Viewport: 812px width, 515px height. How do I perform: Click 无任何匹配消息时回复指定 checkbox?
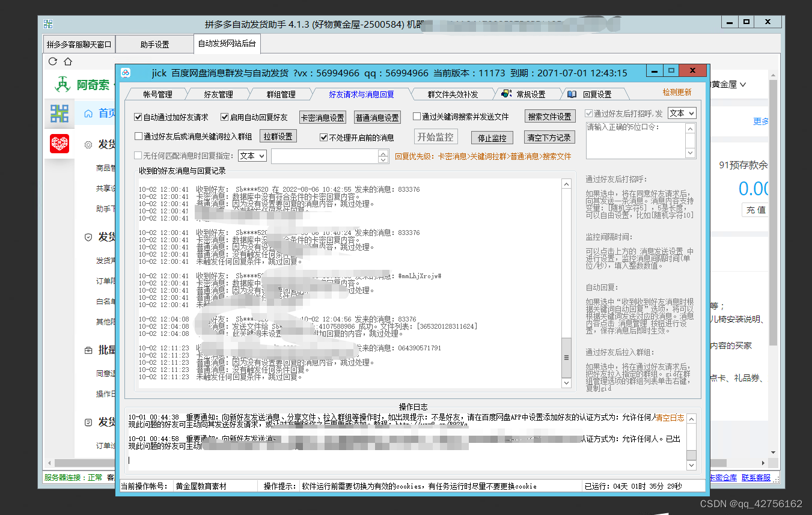[138, 156]
